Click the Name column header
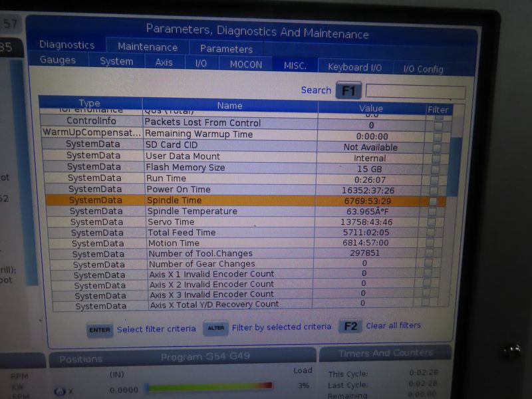This screenshot has width=532, height=399. point(229,106)
